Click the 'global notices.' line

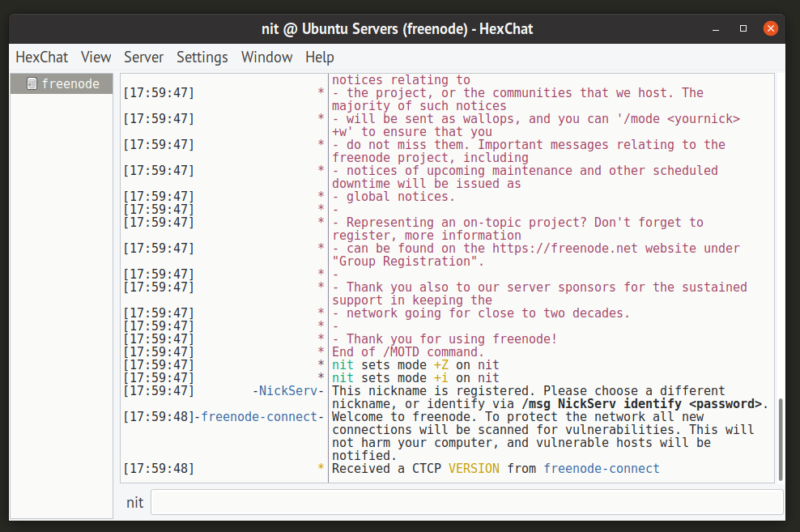tap(401, 197)
